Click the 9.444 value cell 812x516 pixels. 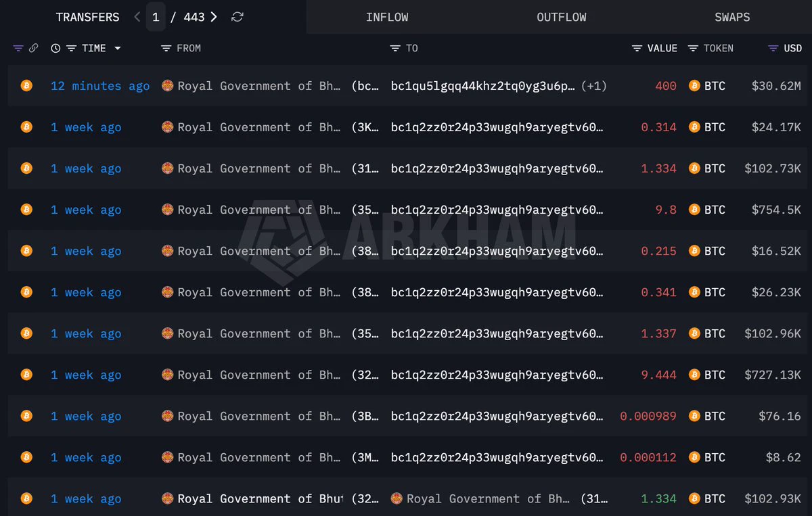[659, 375]
